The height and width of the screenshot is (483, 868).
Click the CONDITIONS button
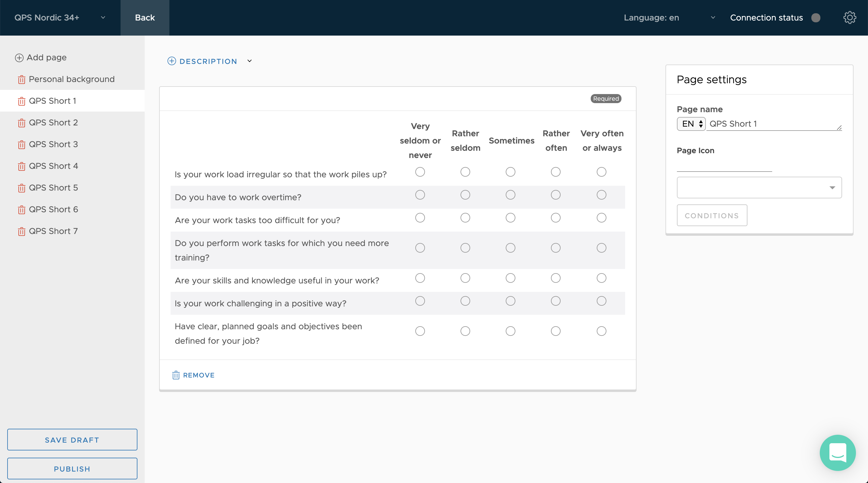tap(712, 215)
